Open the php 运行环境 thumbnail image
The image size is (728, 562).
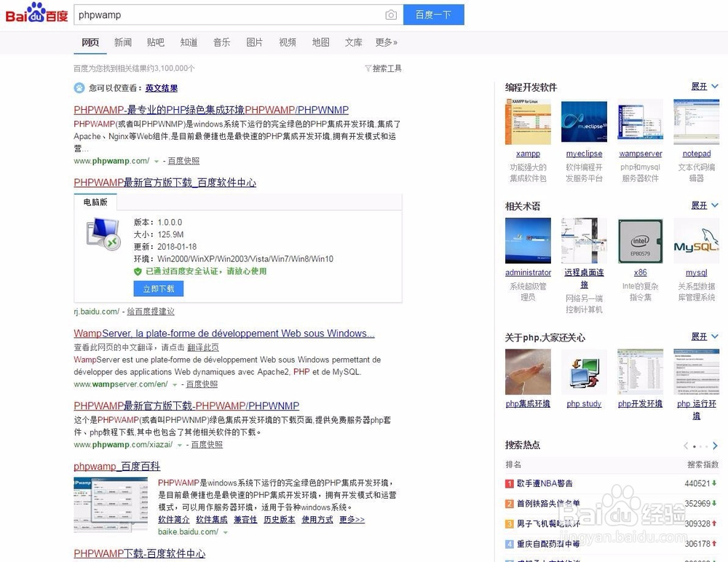[697, 372]
